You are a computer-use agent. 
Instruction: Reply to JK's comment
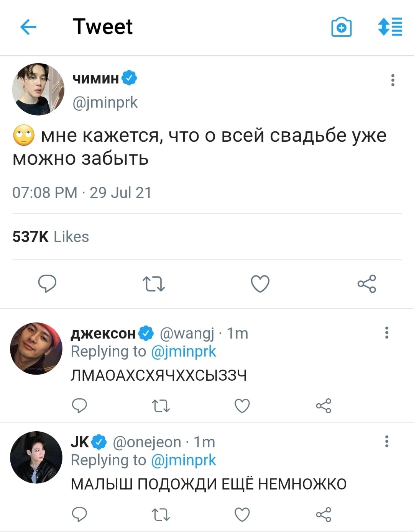coord(80,514)
